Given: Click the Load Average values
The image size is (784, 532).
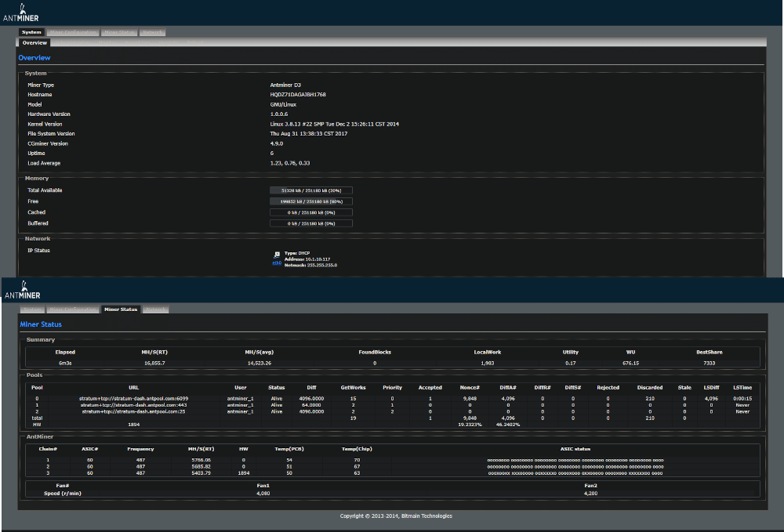Looking at the screenshot, I should [290, 163].
